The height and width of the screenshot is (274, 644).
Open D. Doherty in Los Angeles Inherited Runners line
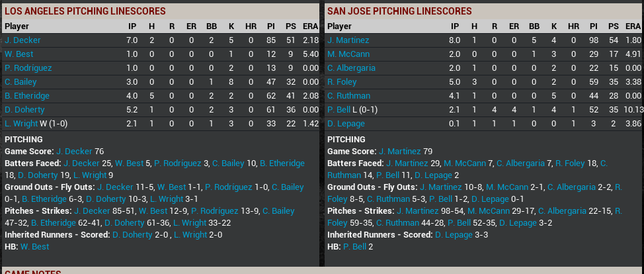(x=131, y=235)
